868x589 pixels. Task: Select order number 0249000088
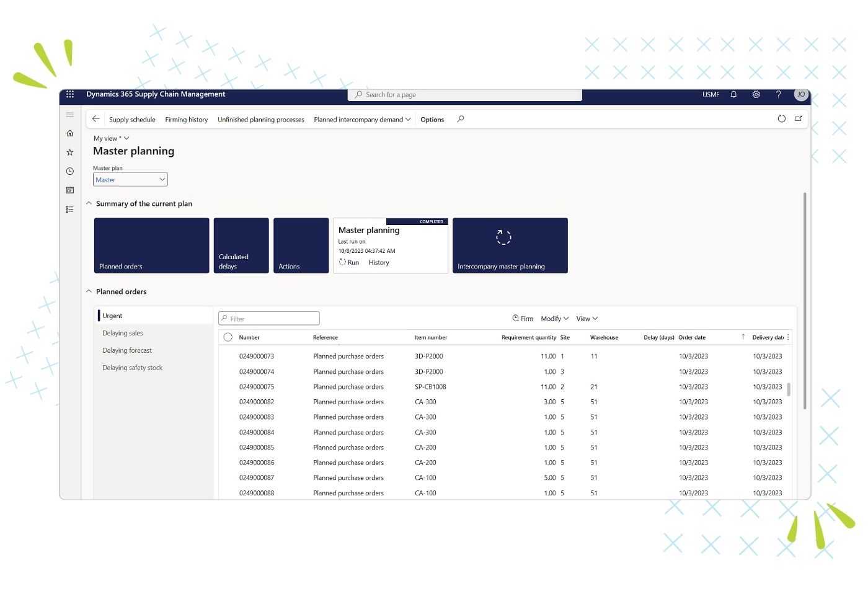coord(257,493)
